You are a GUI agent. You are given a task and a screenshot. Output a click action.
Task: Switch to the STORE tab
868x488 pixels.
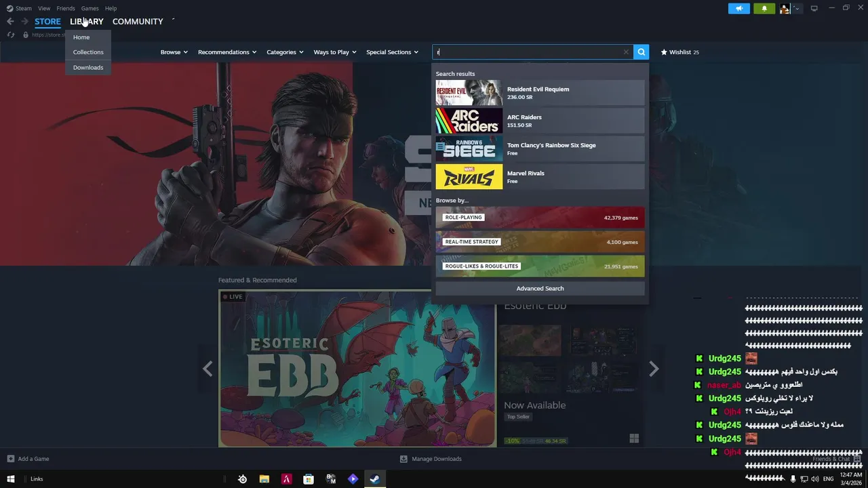coord(47,22)
